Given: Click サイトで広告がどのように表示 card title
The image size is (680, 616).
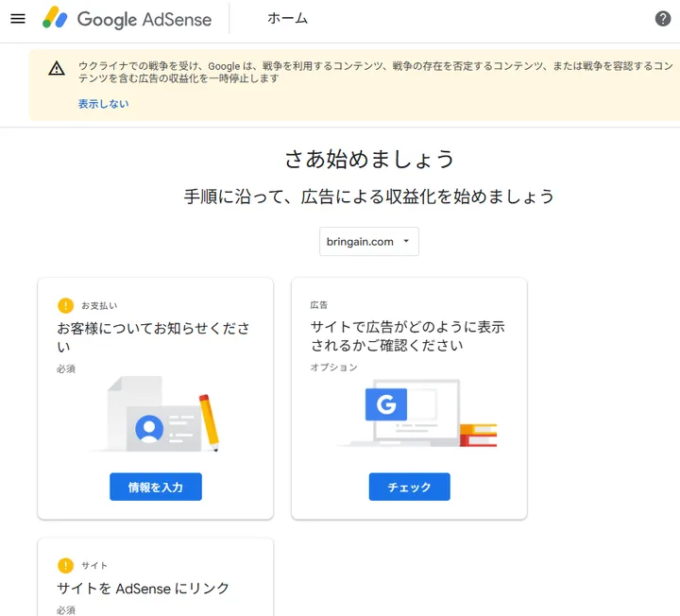Looking at the screenshot, I should (408, 335).
